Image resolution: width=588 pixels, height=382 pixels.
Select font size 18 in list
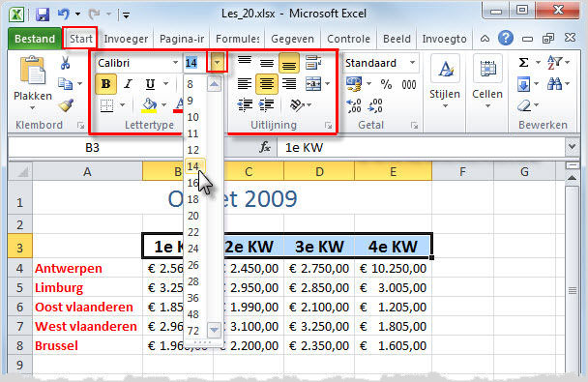tap(193, 199)
